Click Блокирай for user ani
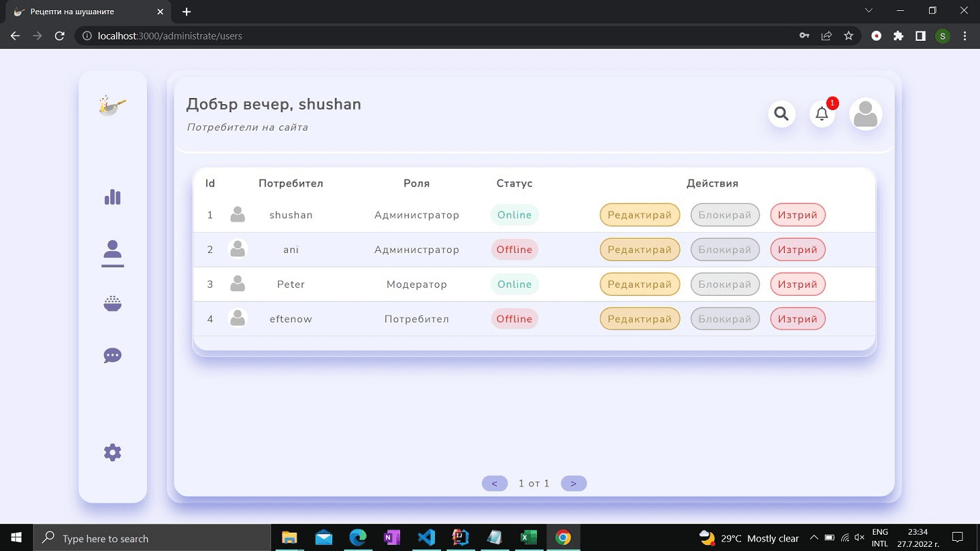The height and width of the screenshot is (551, 980). pos(725,250)
